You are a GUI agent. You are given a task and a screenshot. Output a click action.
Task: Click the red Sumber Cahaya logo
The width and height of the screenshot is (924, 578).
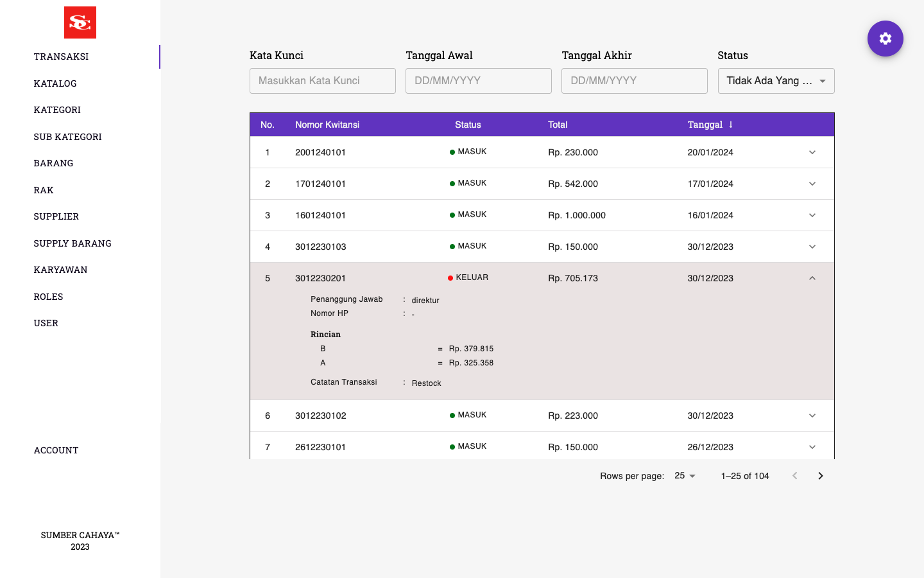[x=80, y=22]
